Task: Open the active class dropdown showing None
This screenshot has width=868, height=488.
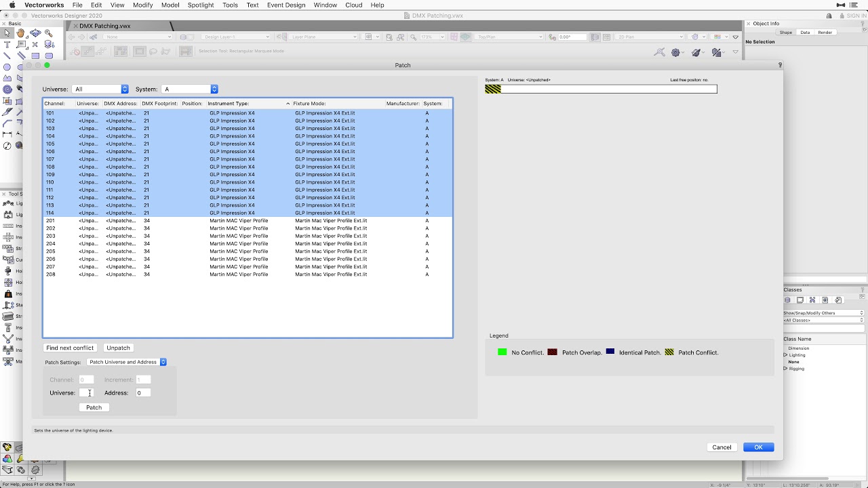Action: coord(138,37)
